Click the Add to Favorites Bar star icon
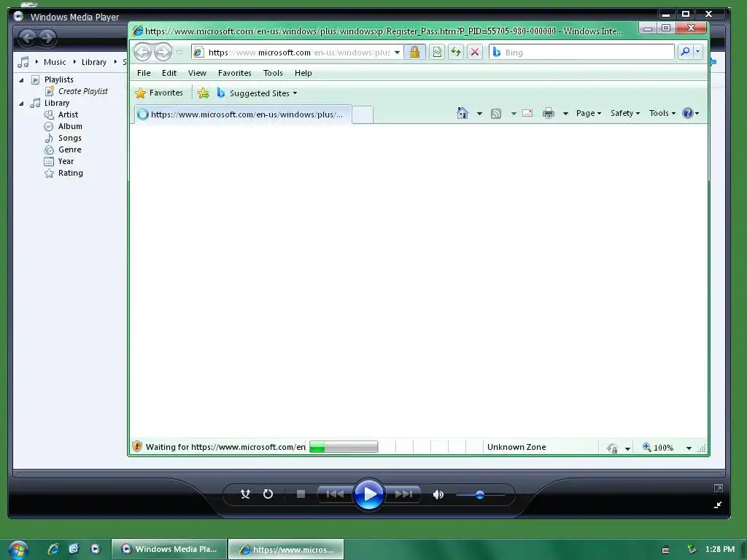Screen dimensions: 747x560 204,93
